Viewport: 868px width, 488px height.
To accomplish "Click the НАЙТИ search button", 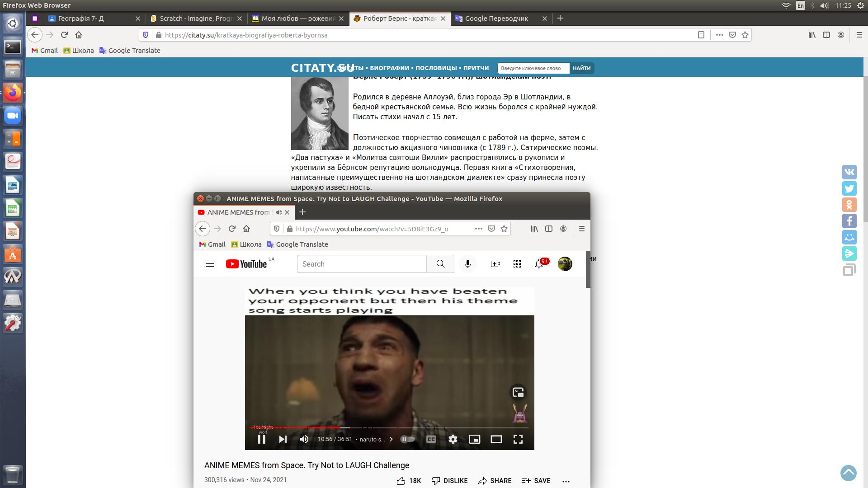I will pyautogui.click(x=581, y=68).
